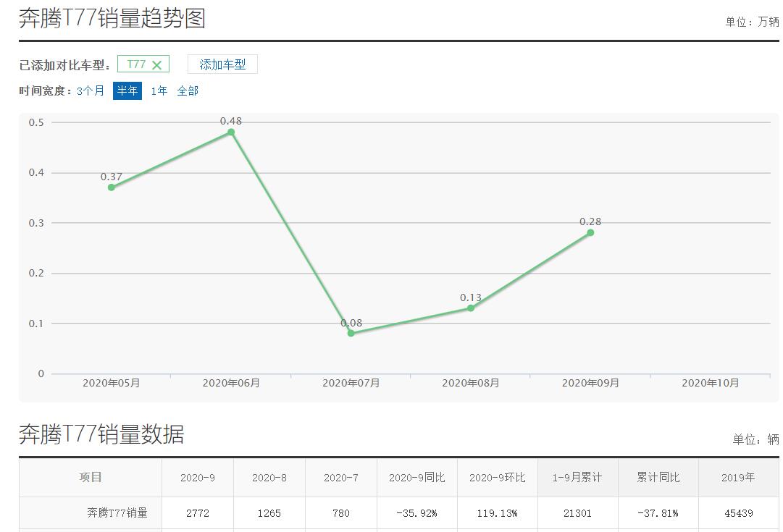This screenshot has width=783, height=532.
Task: Click the cell value 2772
Action: 198,513
